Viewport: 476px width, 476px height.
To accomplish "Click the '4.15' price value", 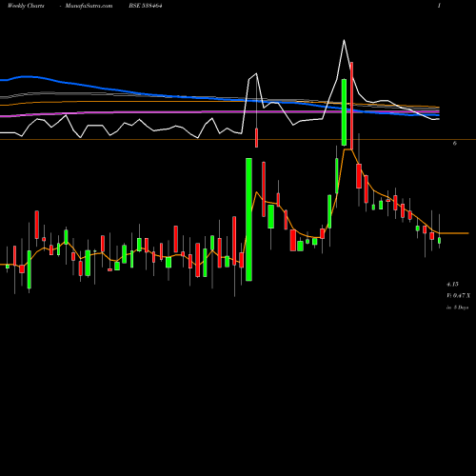I will 452,284.
